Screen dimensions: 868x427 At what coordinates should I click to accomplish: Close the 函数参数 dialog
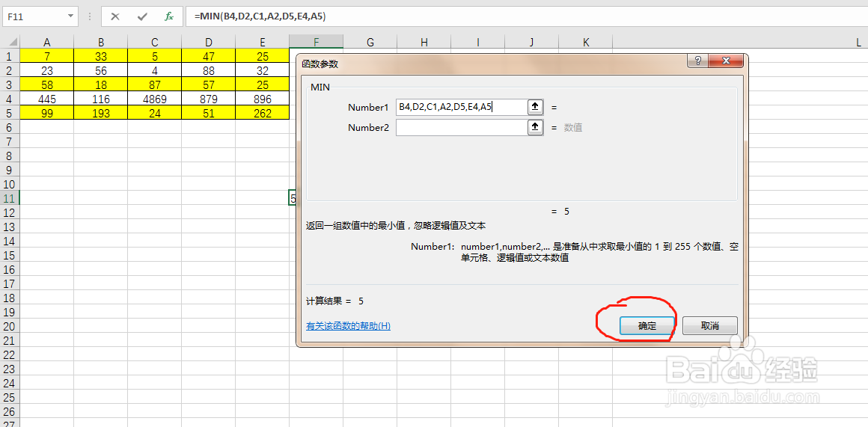tap(725, 61)
